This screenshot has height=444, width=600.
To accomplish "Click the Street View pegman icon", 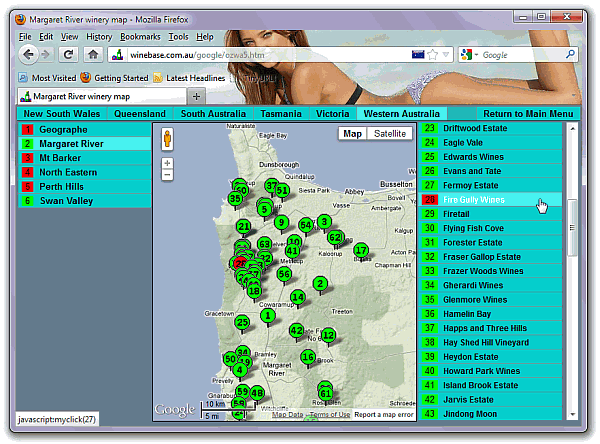I will 167,138.
